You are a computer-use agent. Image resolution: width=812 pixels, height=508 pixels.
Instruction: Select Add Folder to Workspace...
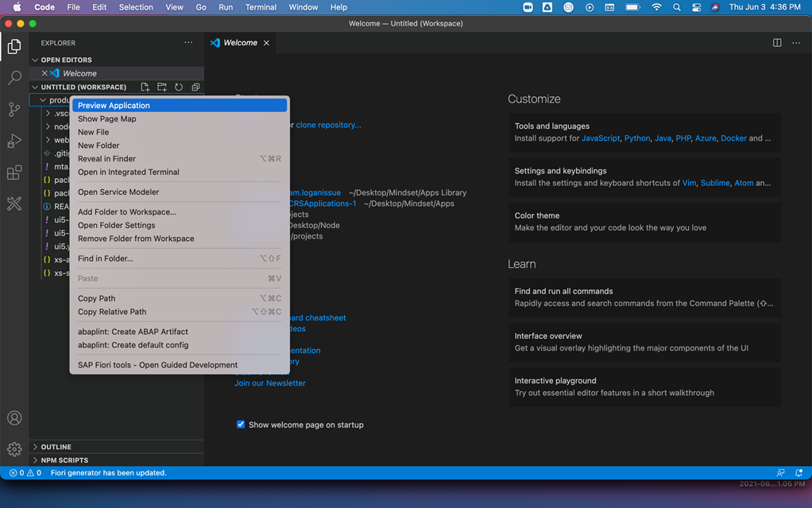point(180,212)
